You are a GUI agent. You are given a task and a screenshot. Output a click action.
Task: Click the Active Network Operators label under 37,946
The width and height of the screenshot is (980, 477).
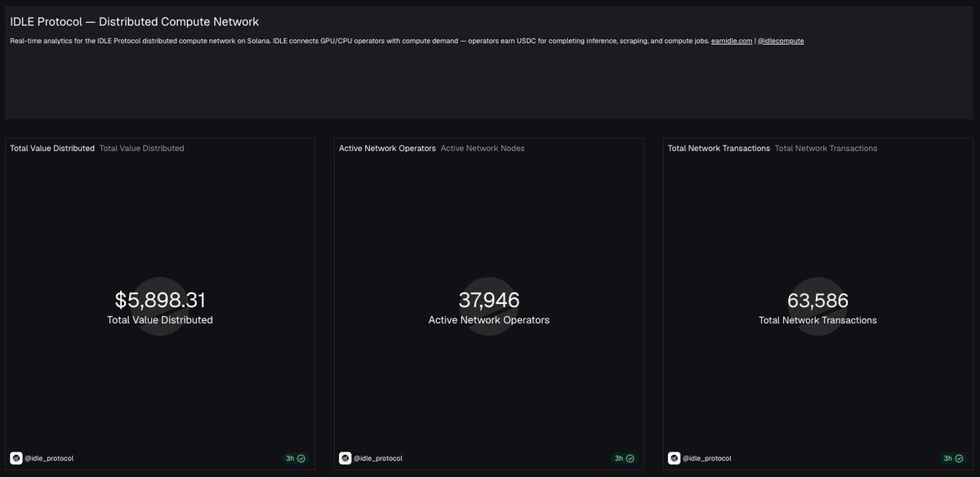click(x=489, y=320)
